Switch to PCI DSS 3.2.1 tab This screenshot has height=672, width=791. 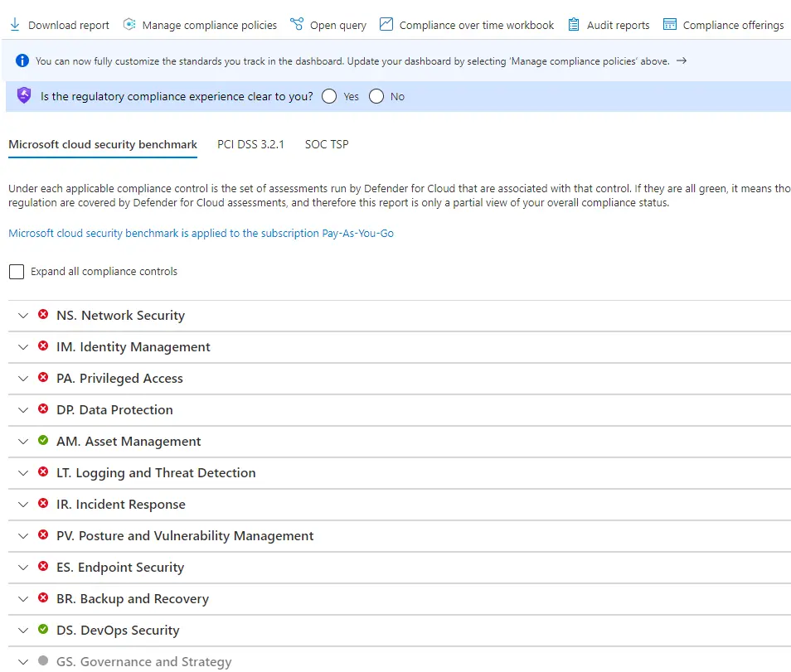coord(250,145)
